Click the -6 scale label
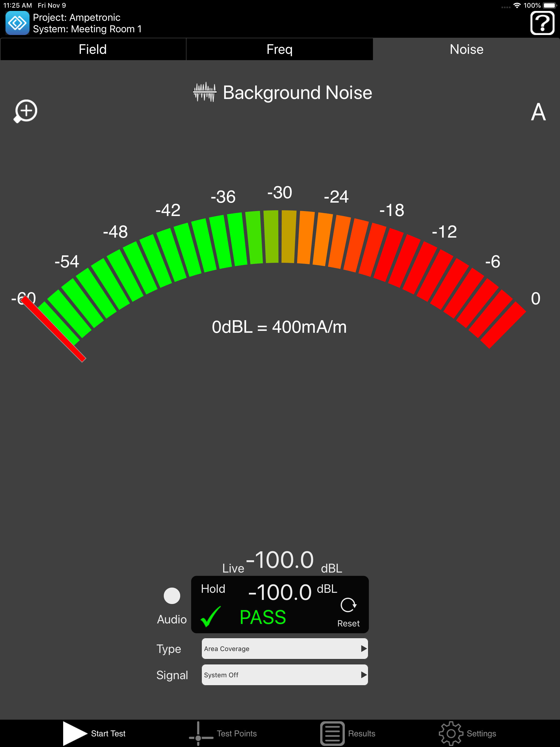 [492, 261]
